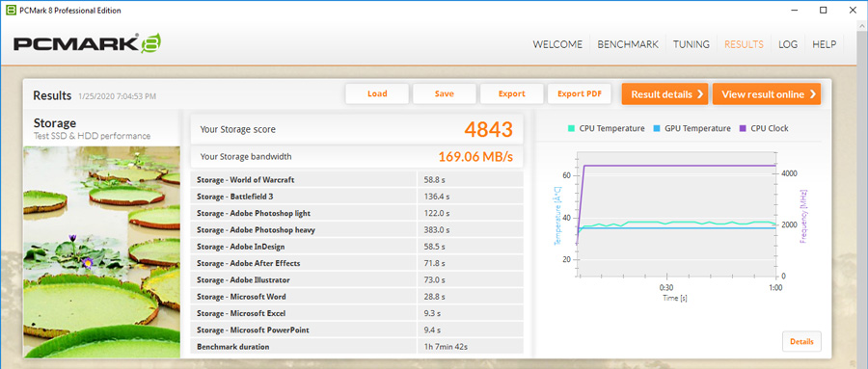Click 'Storage - Adobe InDesign' row
This screenshot has width=868, height=369.
tap(357, 247)
